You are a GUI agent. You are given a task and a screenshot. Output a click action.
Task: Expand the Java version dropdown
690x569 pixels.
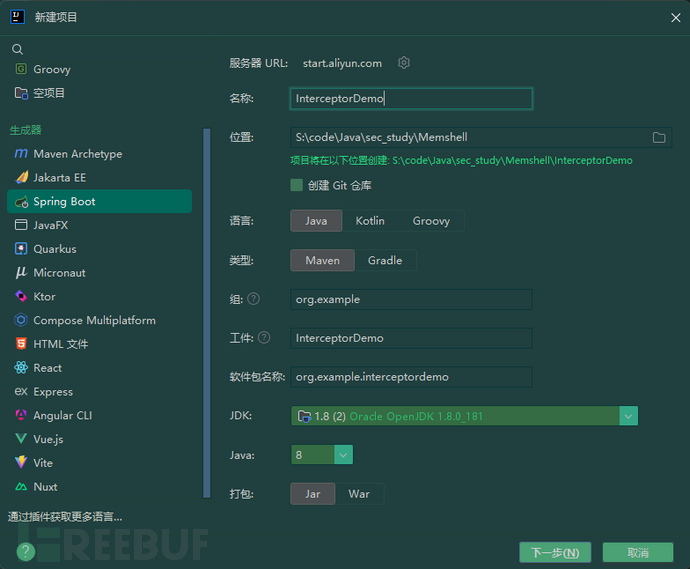point(343,455)
